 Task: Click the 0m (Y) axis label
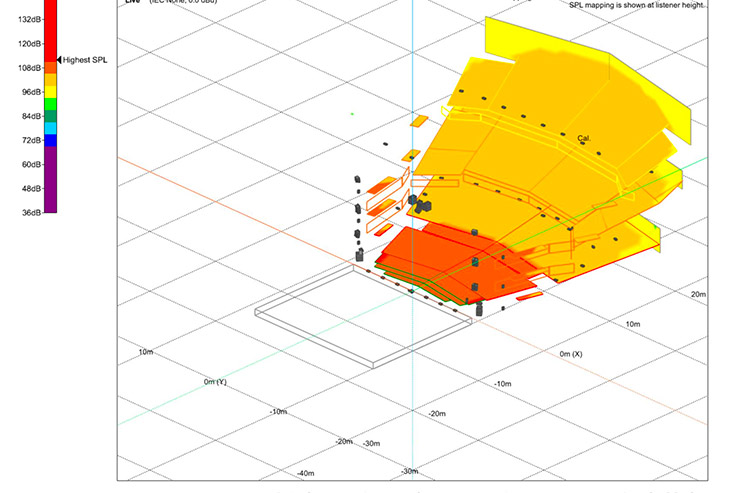point(215,382)
